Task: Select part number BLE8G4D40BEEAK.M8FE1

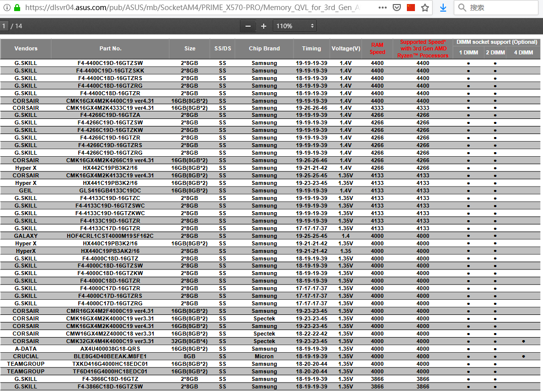Action: (x=110, y=356)
